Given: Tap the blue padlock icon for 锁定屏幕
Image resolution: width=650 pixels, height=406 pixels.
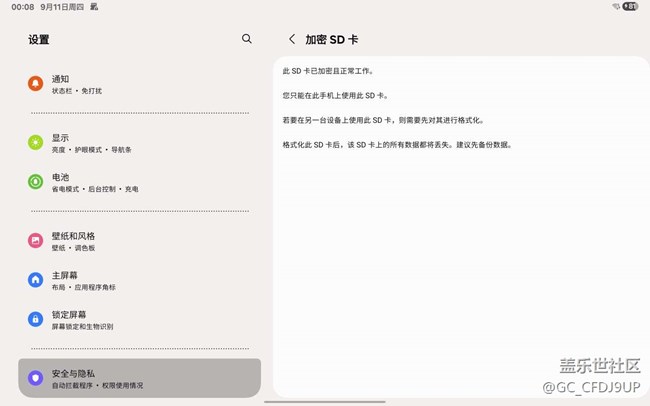Looking at the screenshot, I should (x=36, y=319).
